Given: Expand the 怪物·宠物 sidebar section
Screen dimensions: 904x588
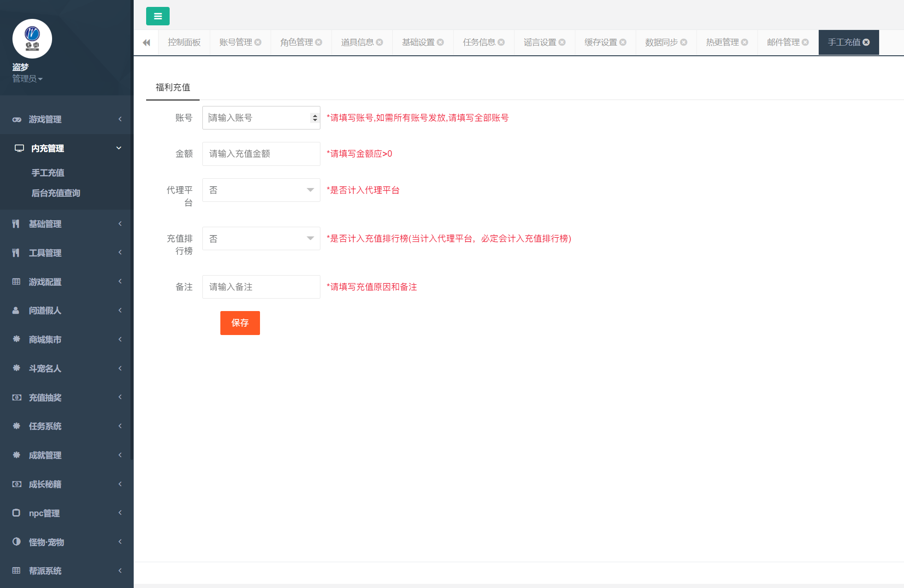Looking at the screenshot, I should click(46, 542).
